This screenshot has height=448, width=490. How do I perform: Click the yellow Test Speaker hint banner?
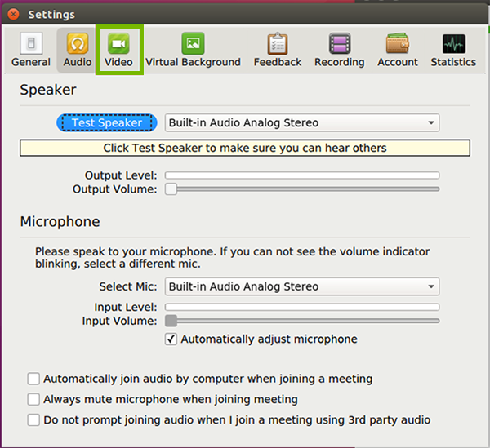(245, 148)
